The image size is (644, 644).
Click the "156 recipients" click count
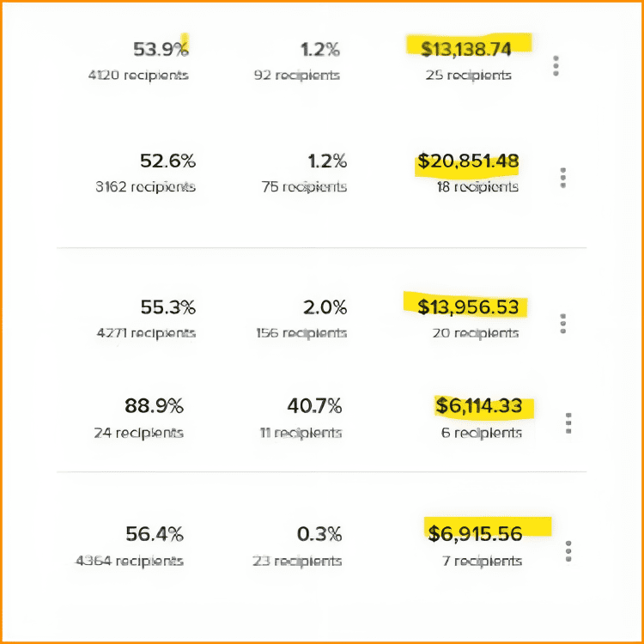(x=301, y=332)
